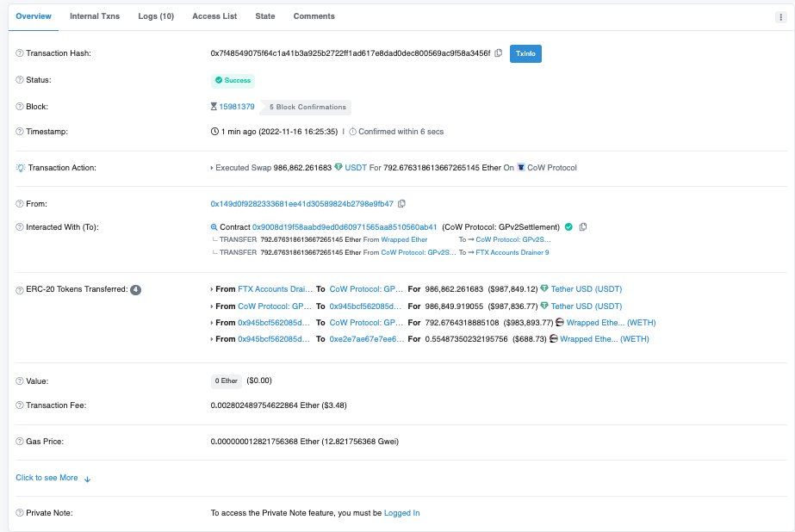The image size is (795, 532).
Task: Click the Success status badge
Action: pyautogui.click(x=233, y=81)
